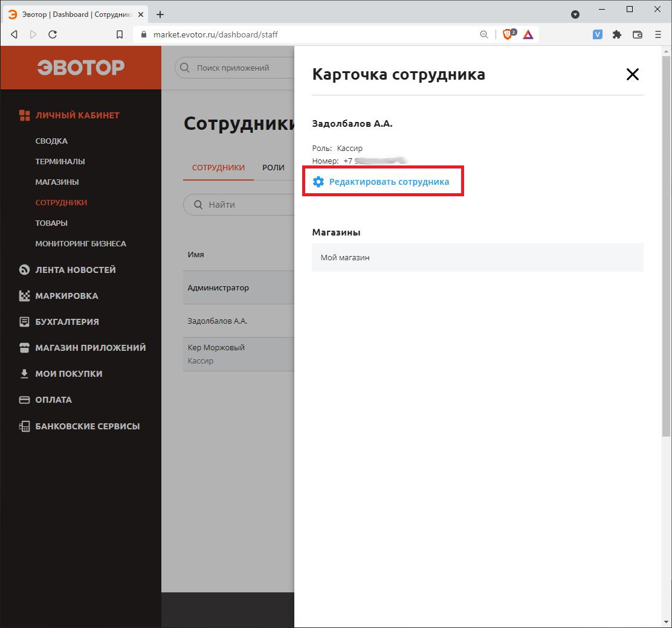Open the Бухгалтерия section via its icon
This screenshot has height=628, width=672.
(23, 321)
